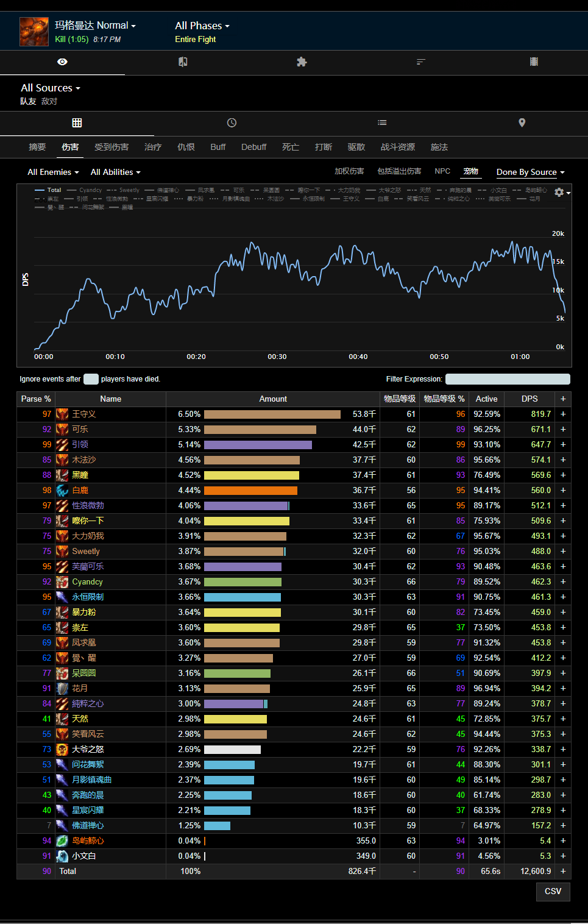Open the All Phases dropdown

[202, 26]
